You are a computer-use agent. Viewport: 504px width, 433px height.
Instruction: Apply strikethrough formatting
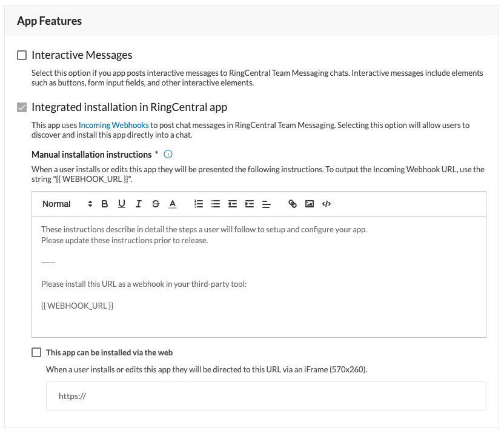point(156,204)
